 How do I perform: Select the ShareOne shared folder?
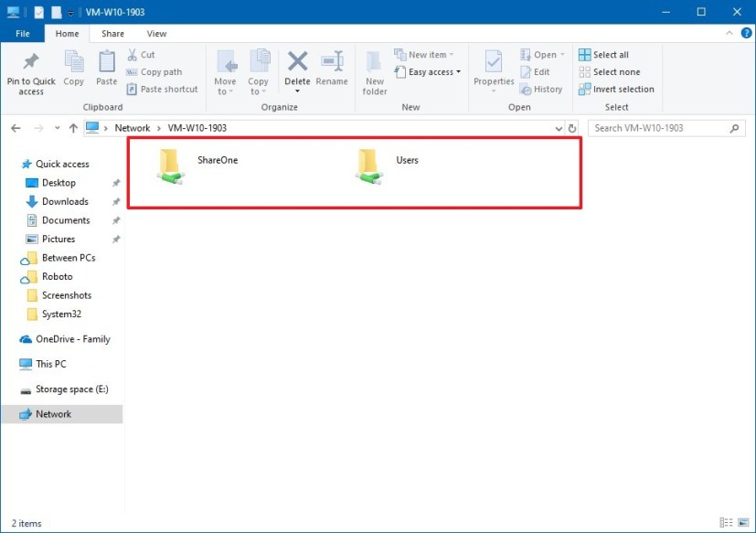pyautogui.click(x=197, y=166)
